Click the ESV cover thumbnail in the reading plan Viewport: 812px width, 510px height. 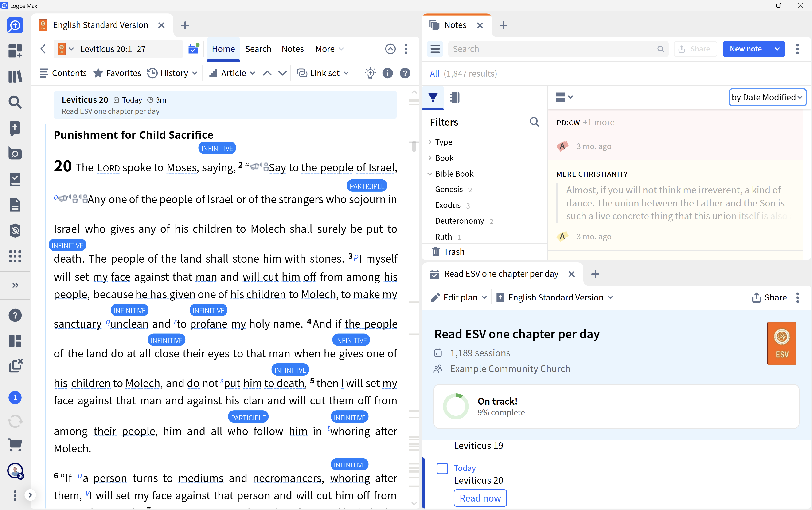782,343
